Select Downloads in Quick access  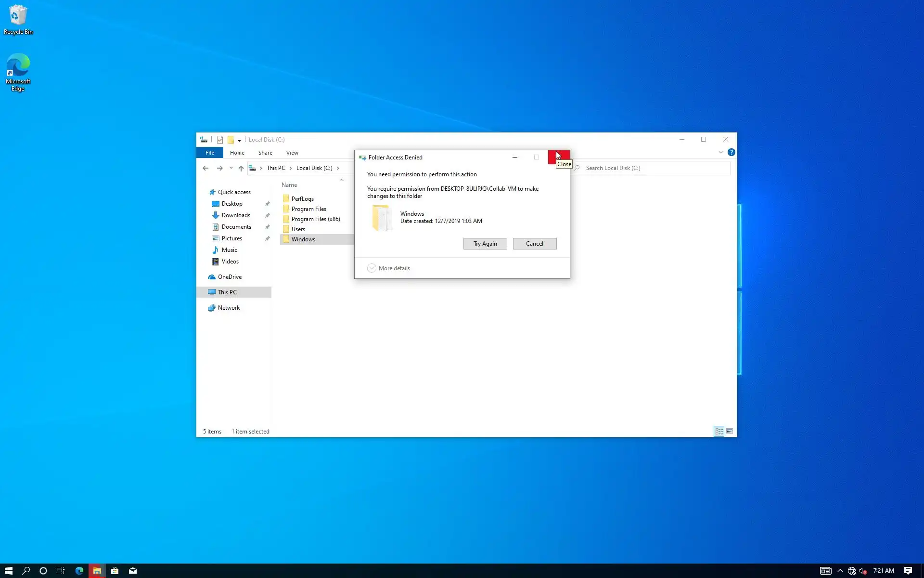pos(236,215)
